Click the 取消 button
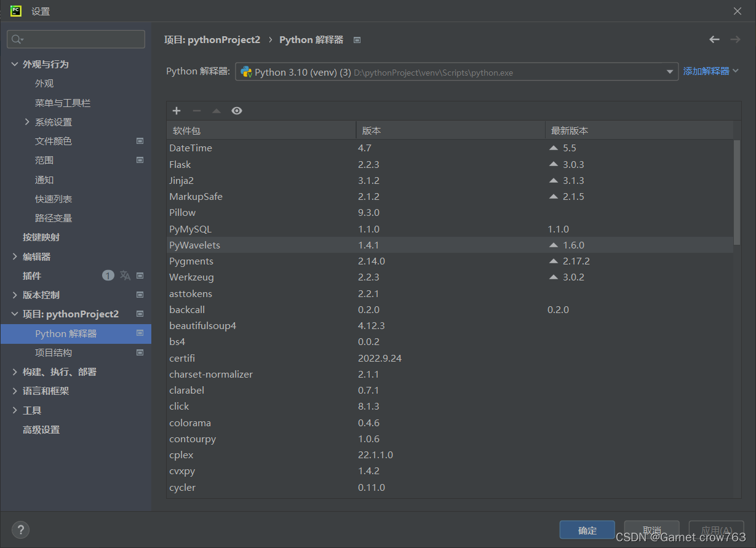This screenshot has height=548, width=756. (652, 530)
